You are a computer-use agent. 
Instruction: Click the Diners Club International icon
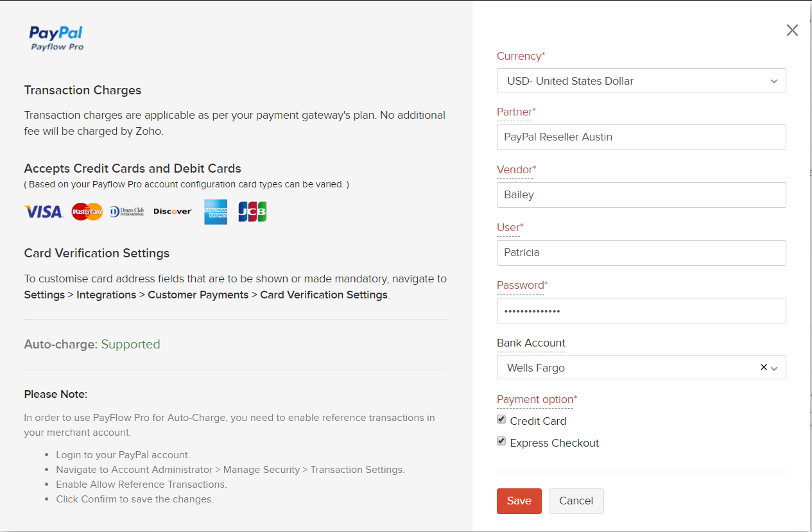pos(126,212)
